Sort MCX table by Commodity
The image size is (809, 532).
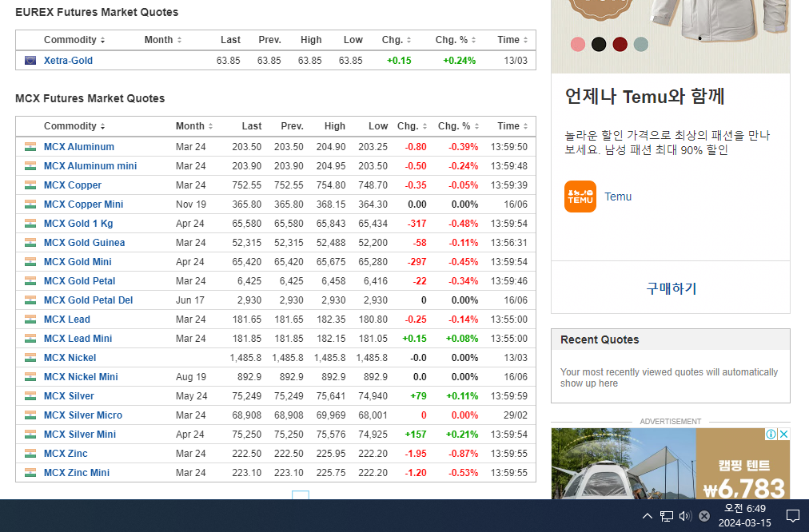[74, 126]
